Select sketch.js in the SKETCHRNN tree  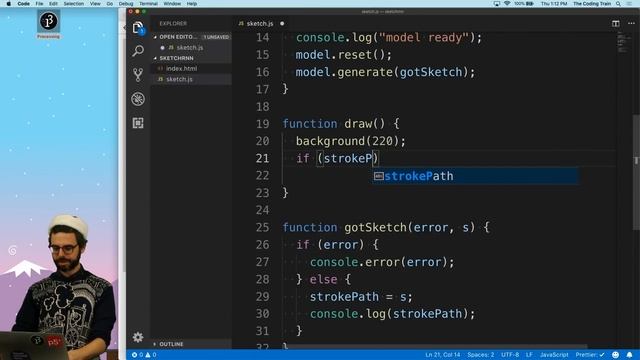point(179,79)
